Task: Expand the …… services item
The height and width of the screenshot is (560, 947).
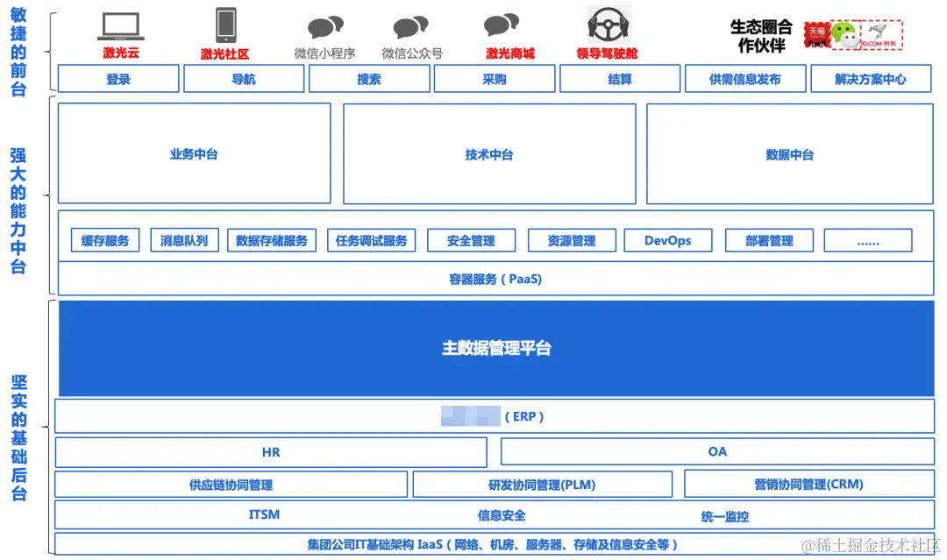Action: [868, 240]
